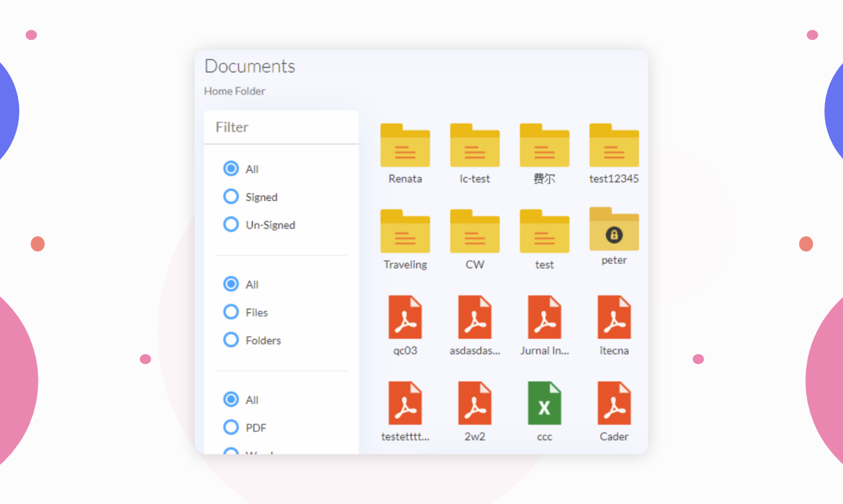Open the ccc Excel spreadsheet file
This screenshot has width=843, height=504.
click(x=544, y=403)
